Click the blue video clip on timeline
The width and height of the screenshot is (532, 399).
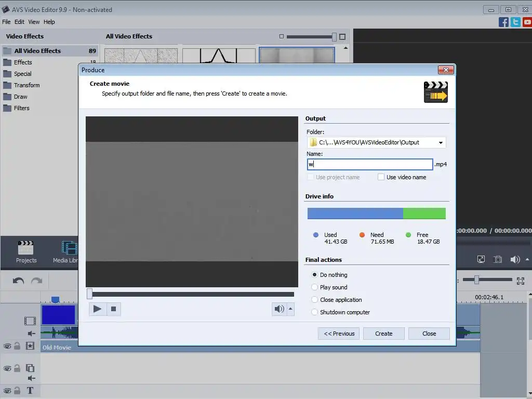tap(58, 314)
